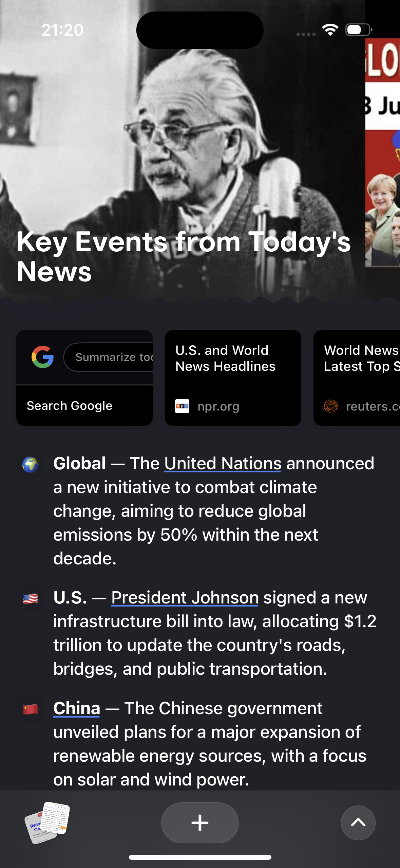
Task: Open the tabs stack thumbnail icon
Action: (47, 822)
